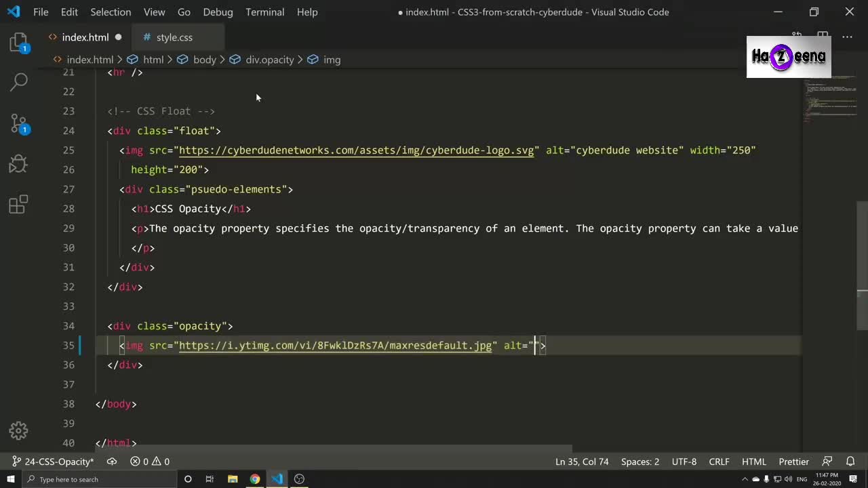The width and height of the screenshot is (868, 488).
Task: Show errors count in status bar
Action: coord(140,462)
